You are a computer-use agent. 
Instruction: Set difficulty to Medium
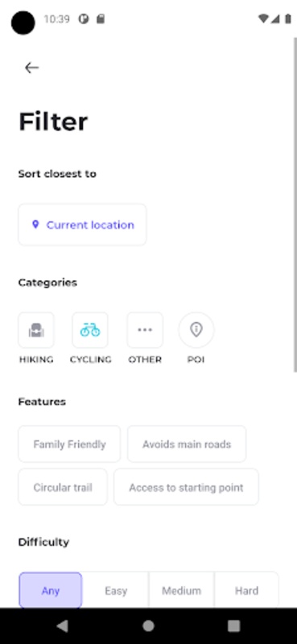(182, 590)
